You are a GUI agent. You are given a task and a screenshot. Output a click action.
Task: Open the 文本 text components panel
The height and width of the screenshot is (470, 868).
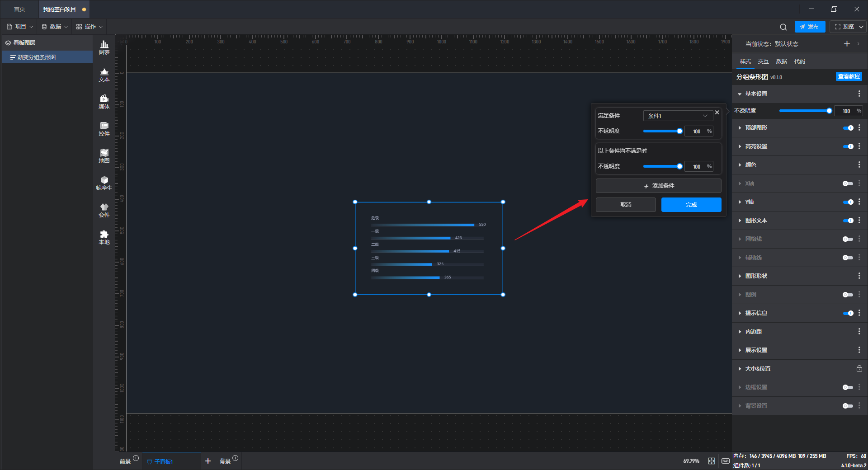tap(104, 75)
